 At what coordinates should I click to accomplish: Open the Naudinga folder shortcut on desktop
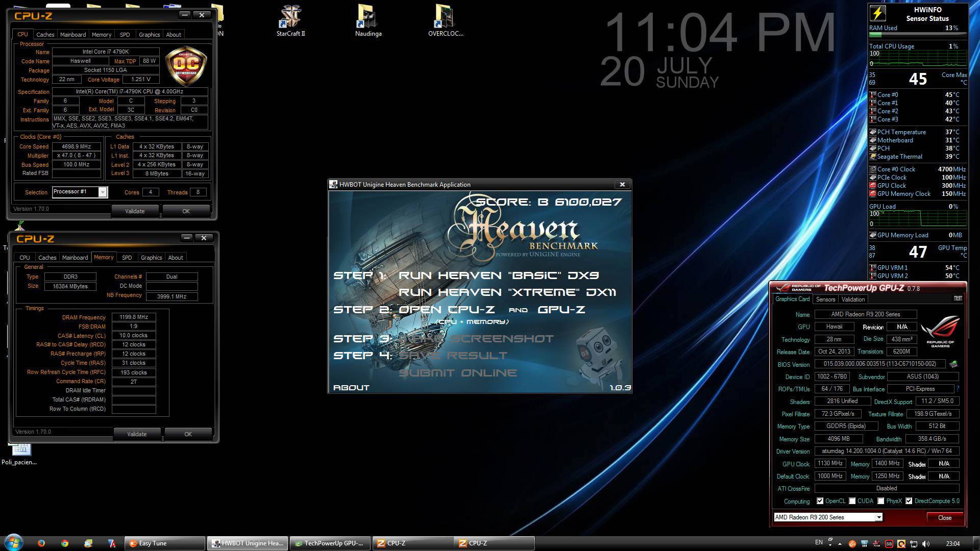click(368, 20)
